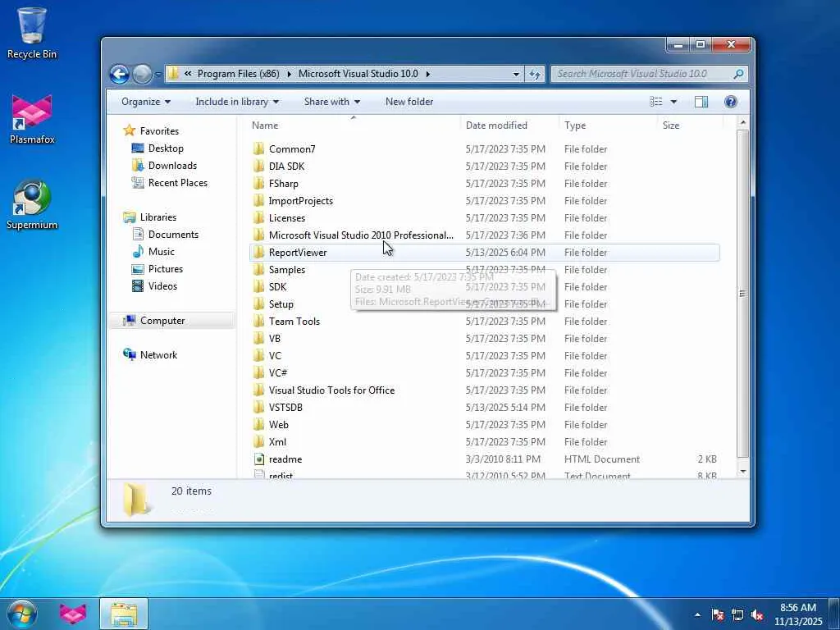Click Plasmafox pinned on the taskbar
The height and width of the screenshot is (630, 840).
[x=73, y=614]
